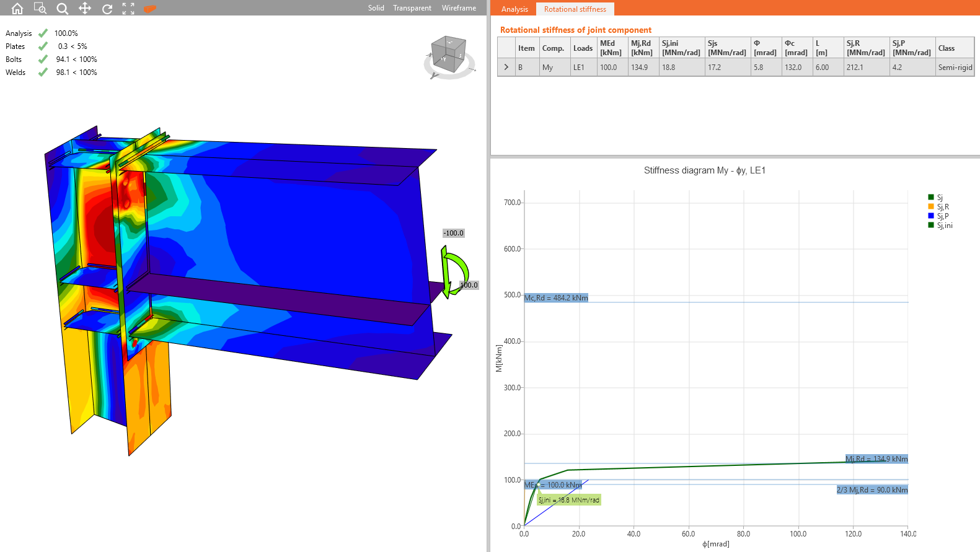980x552 pixels.
Task: Click the orange member shape icon
Action: [x=150, y=8]
